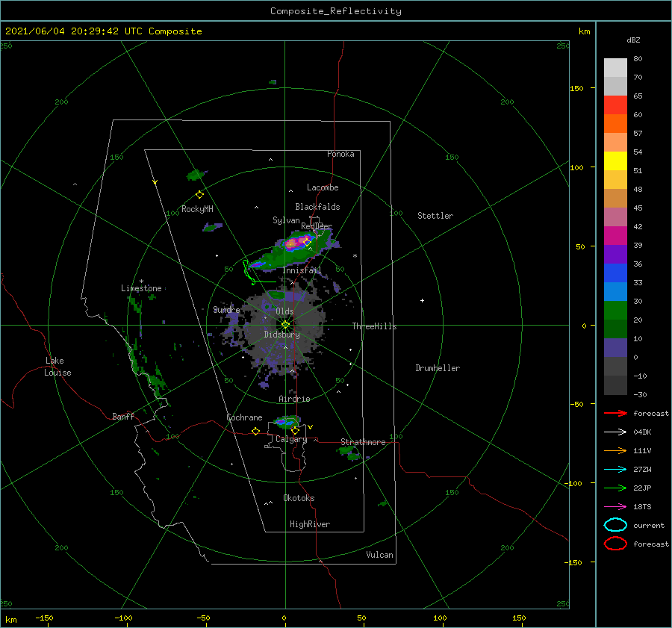Screen dimensions: 672x628
Task: Select the ThreeHills label
Action: (375, 326)
